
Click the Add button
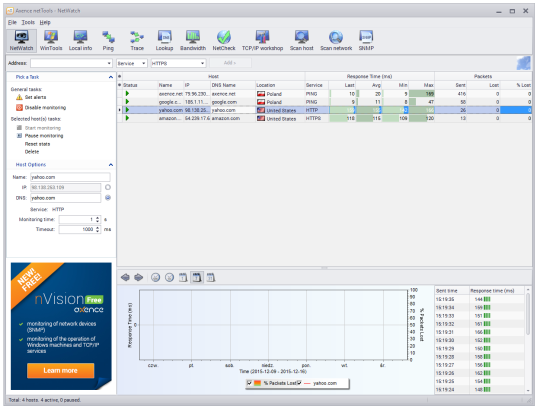[230, 63]
